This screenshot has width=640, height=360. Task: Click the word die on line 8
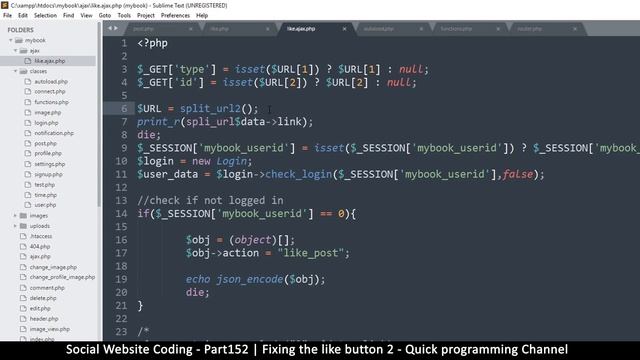pyautogui.click(x=146, y=135)
